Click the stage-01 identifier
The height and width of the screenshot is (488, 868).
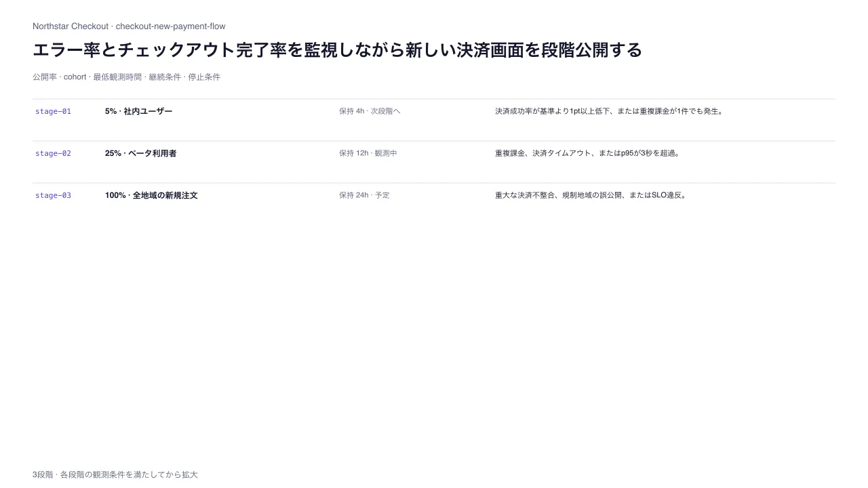click(x=53, y=111)
